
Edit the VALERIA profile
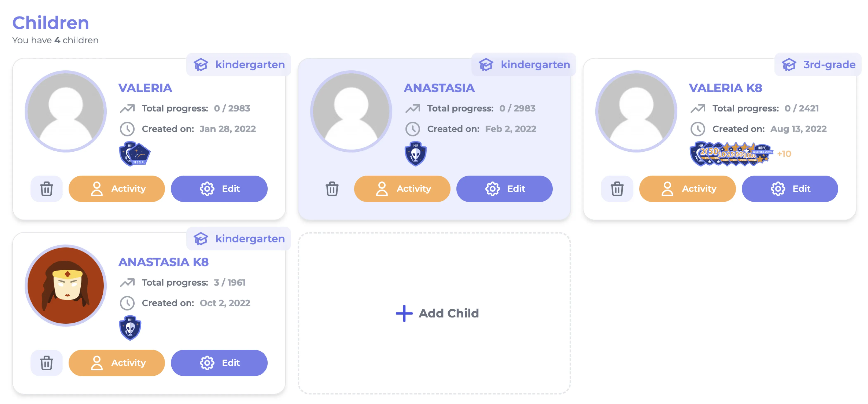219,189
